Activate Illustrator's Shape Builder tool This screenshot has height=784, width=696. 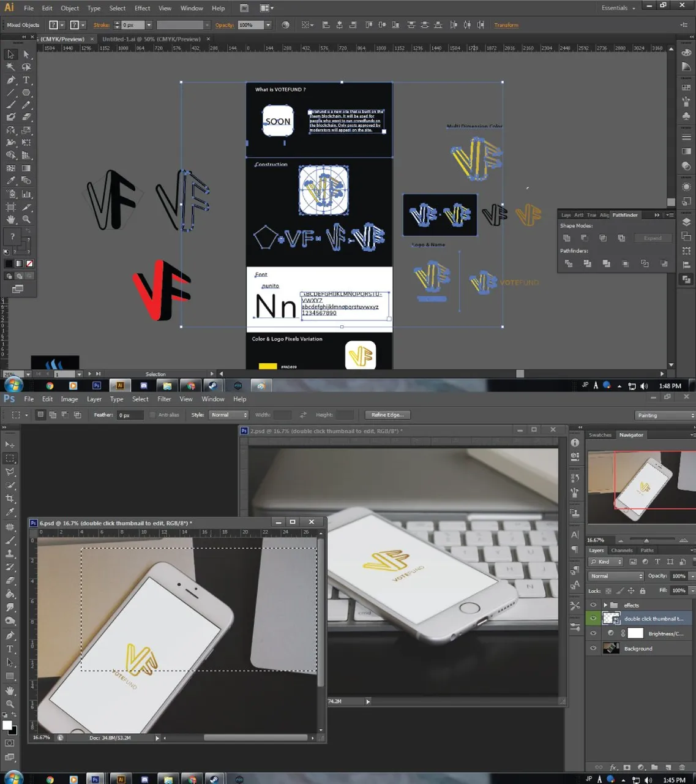click(11, 156)
